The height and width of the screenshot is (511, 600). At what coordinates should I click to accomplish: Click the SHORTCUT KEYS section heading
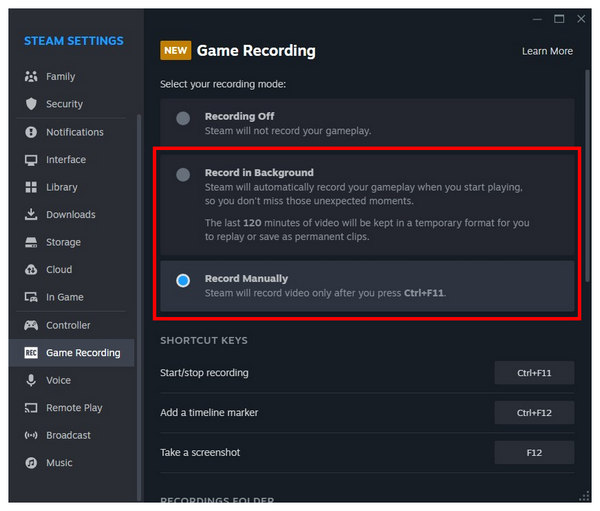[x=204, y=340]
